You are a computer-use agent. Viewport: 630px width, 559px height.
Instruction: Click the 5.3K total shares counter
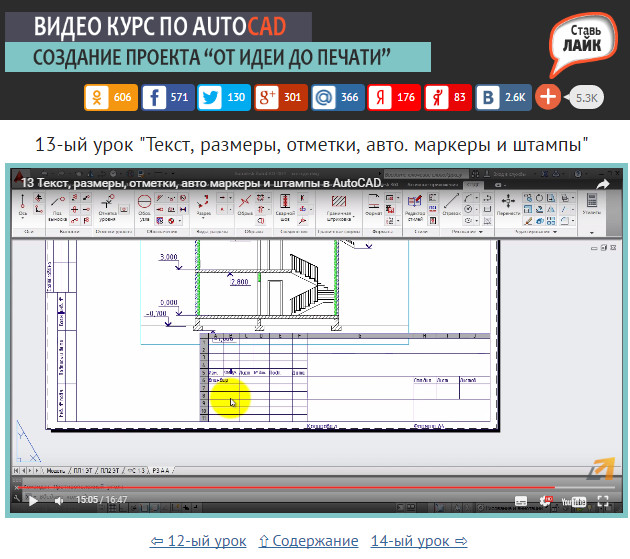[x=586, y=97]
